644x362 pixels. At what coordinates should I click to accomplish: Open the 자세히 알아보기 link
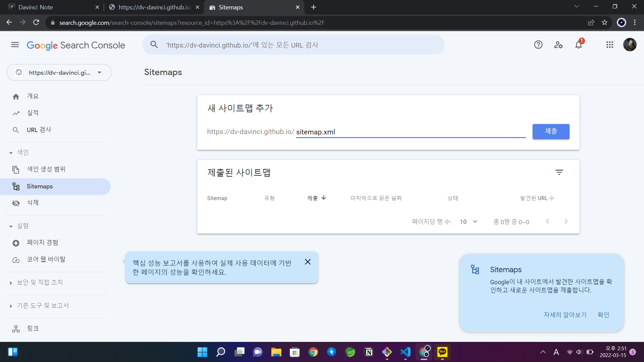click(x=565, y=314)
